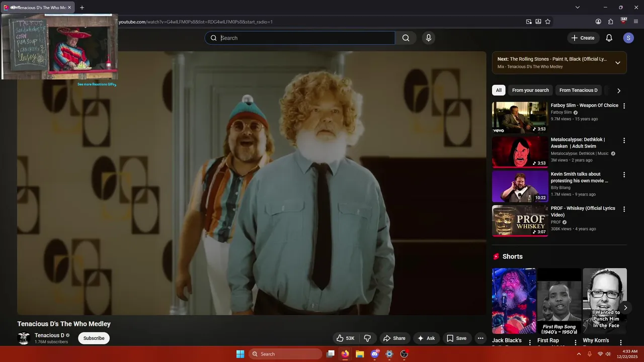The height and width of the screenshot is (362, 644).
Task: Open PROF Whiskey lyrics video title
Action: click(583, 212)
